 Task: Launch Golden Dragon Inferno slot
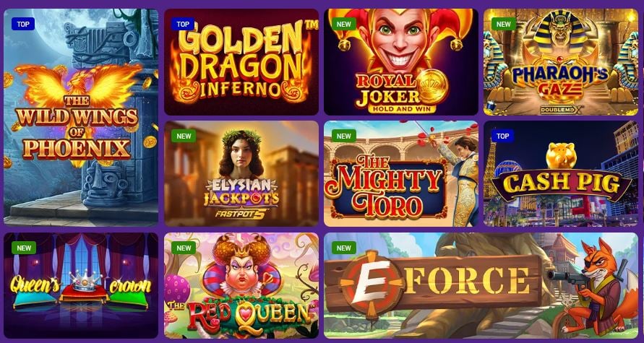point(241,62)
